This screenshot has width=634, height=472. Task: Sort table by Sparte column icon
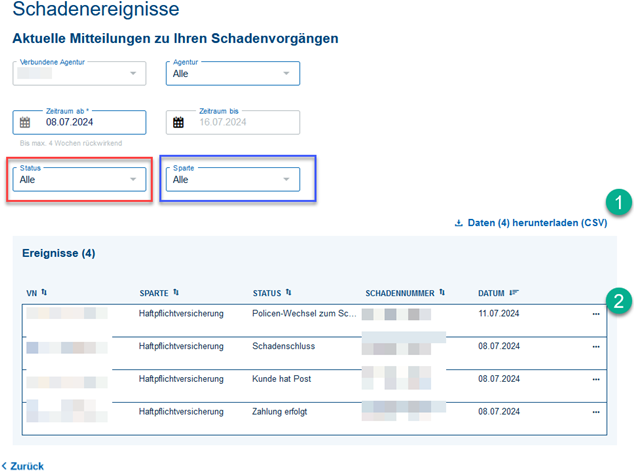pyautogui.click(x=177, y=292)
